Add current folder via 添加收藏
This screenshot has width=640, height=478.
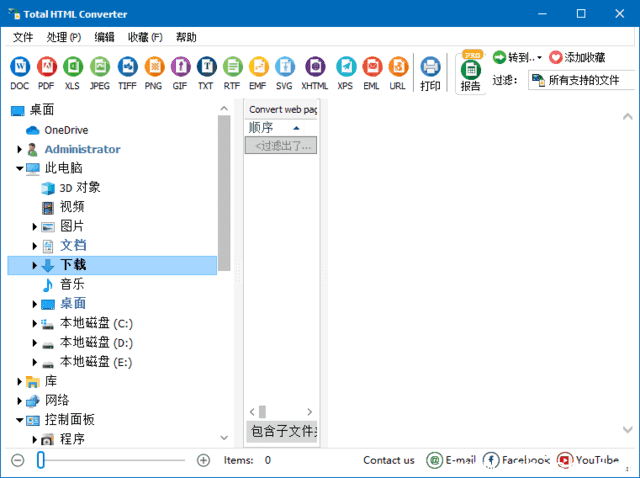point(577,58)
